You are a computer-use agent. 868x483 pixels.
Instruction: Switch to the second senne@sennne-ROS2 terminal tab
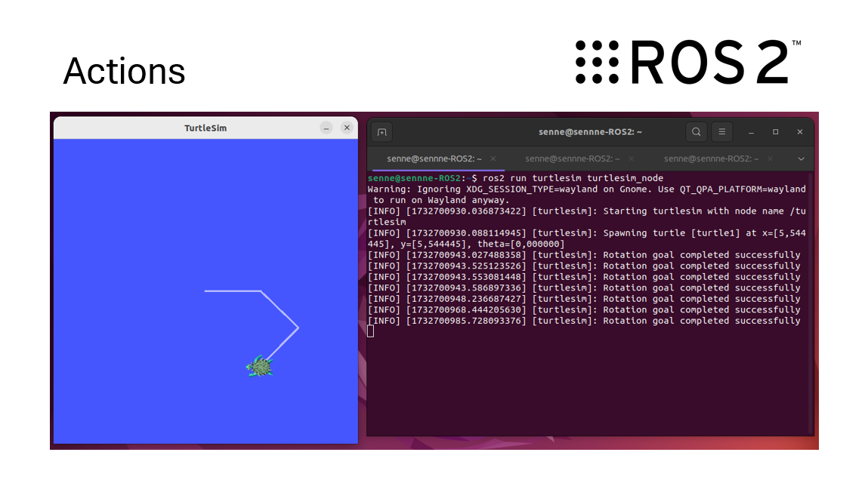pos(573,158)
